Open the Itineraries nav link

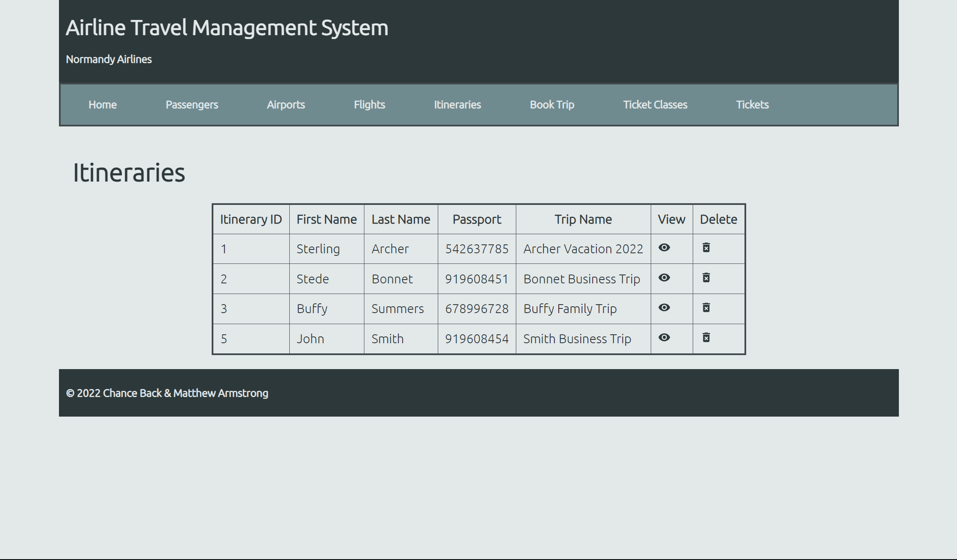(457, 105)
